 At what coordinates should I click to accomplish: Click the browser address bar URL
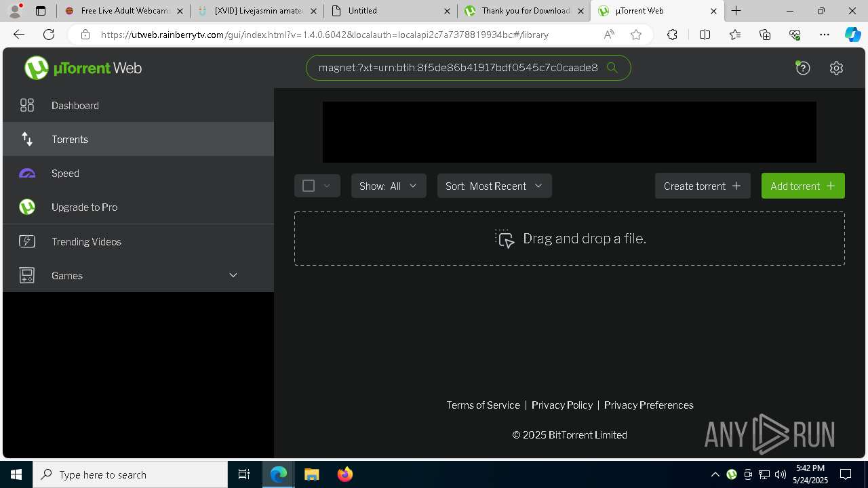[x=325, y=35]
